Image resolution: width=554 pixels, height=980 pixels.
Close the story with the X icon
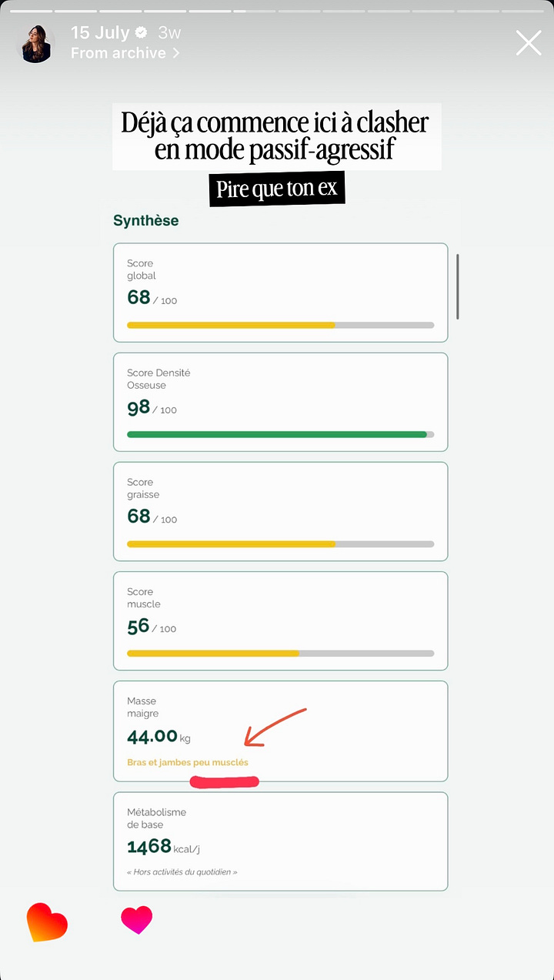tap(529, 43)
